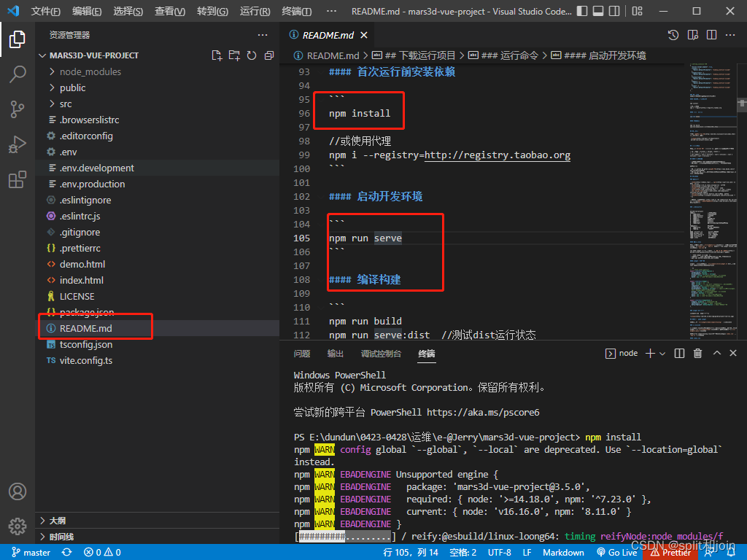
Task: Open the Accounts menu icon
Action: [x=18, y=491]
